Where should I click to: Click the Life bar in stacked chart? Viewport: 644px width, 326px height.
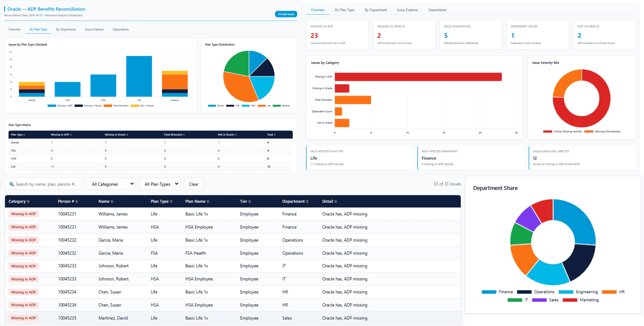tap(139, 76)
